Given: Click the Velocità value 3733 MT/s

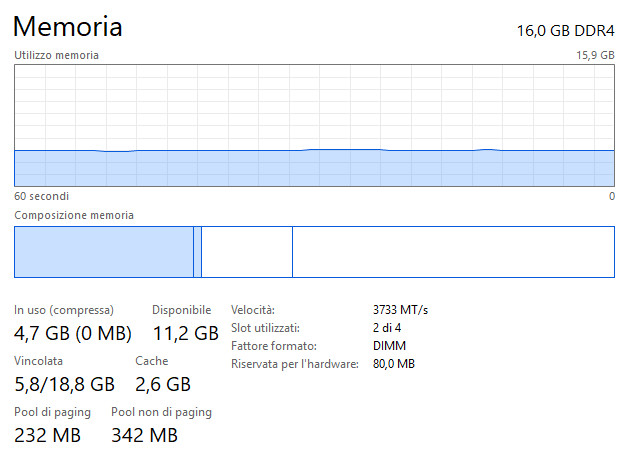Looking at the screenshot, I should coord(400,310).
